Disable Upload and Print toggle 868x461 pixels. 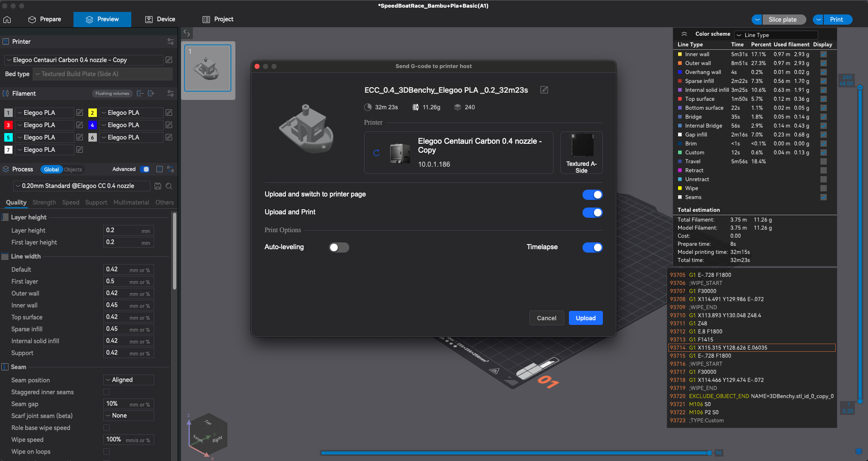click(592, 213)
